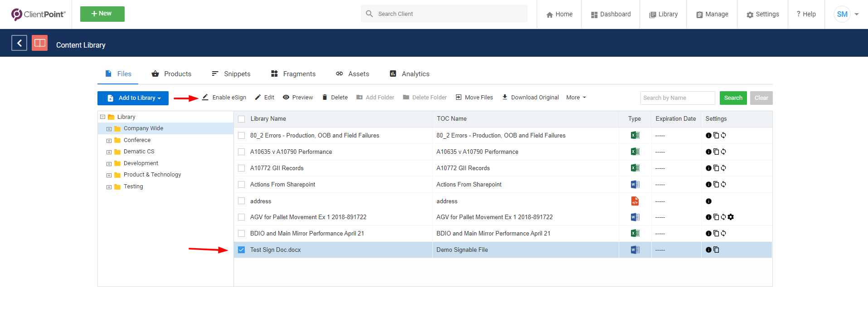
Task: Click the green New button
Action: pos(102,14)
